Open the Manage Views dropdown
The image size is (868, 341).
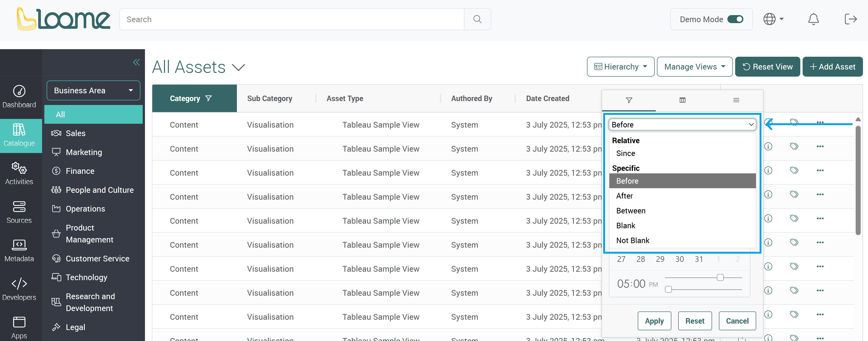click(694, 67)
